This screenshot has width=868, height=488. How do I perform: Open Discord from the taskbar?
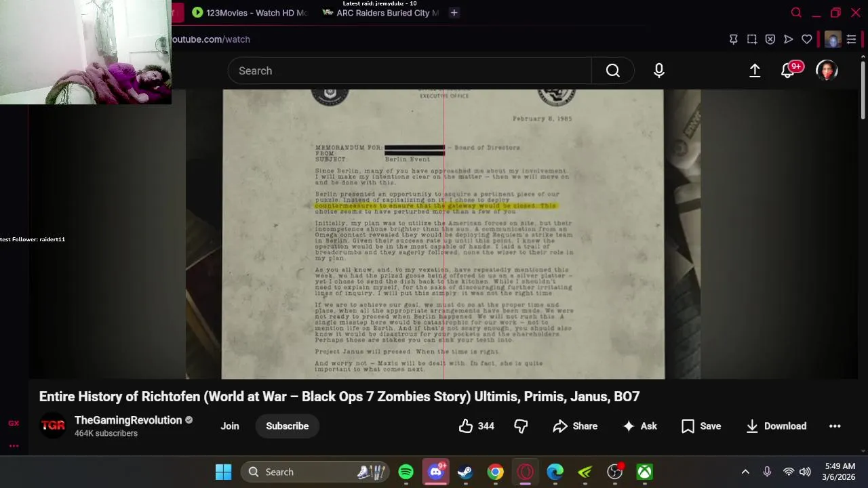(436, 472)
